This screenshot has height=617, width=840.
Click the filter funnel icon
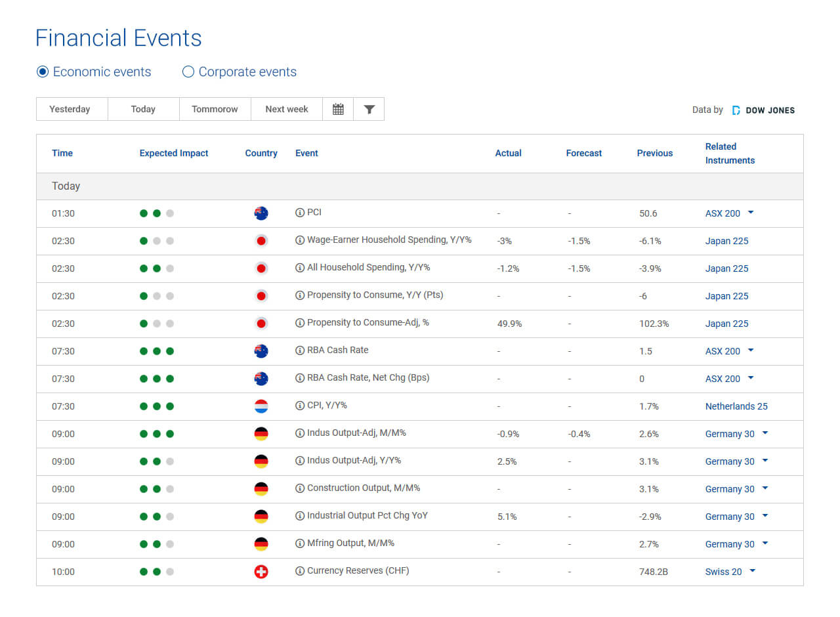pyautogui.click(x=369, y=110)
